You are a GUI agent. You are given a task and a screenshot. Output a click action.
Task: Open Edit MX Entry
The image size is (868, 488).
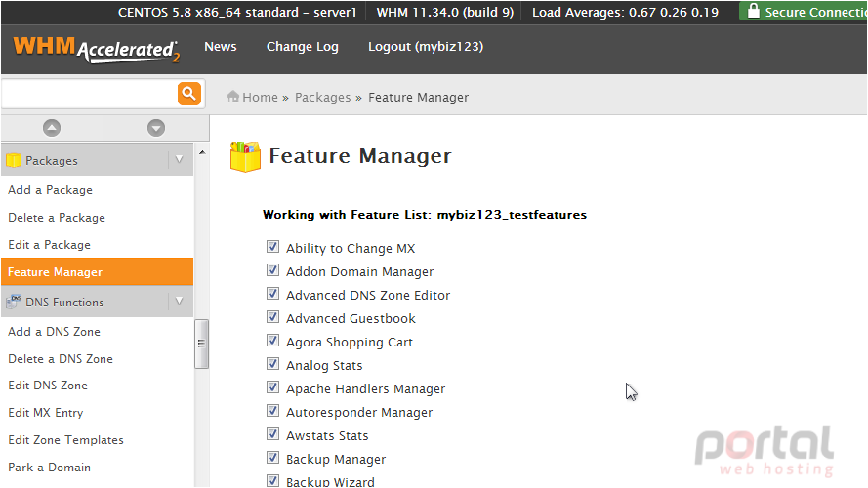(x=45, y=412)
